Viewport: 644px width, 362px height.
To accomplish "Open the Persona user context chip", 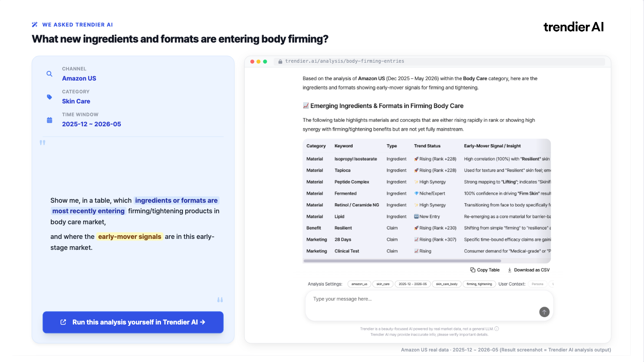I will pos(537,284).
